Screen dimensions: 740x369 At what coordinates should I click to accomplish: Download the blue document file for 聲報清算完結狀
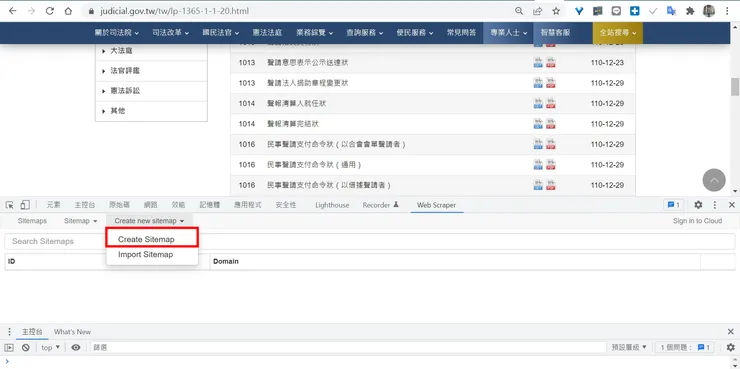[x=538, y=124]
